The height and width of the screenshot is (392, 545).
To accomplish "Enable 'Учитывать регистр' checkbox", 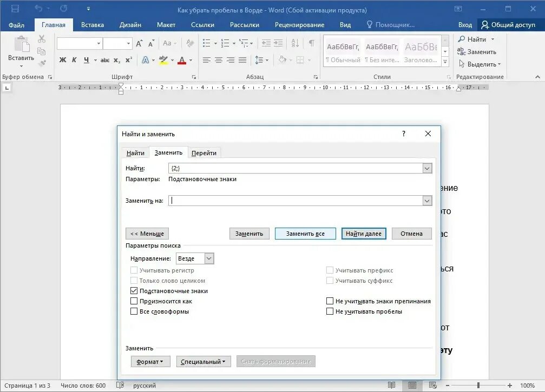I will pyautogui.click(x=134, y=270).
